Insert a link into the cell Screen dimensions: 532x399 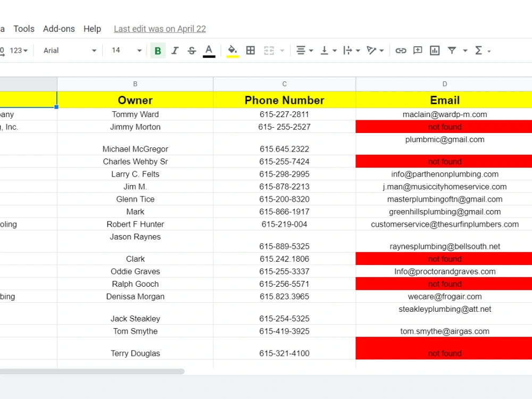pos(401,50)
